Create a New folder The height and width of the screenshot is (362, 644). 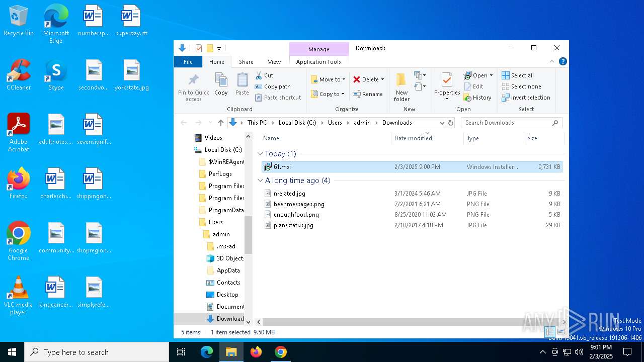pos(401,87)
